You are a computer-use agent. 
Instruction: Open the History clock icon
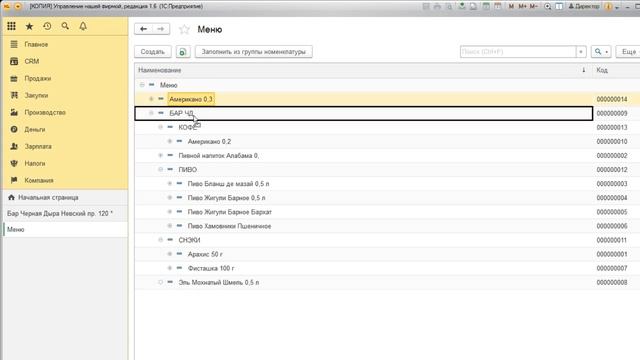pyautogui.click(x=47, y=26)
